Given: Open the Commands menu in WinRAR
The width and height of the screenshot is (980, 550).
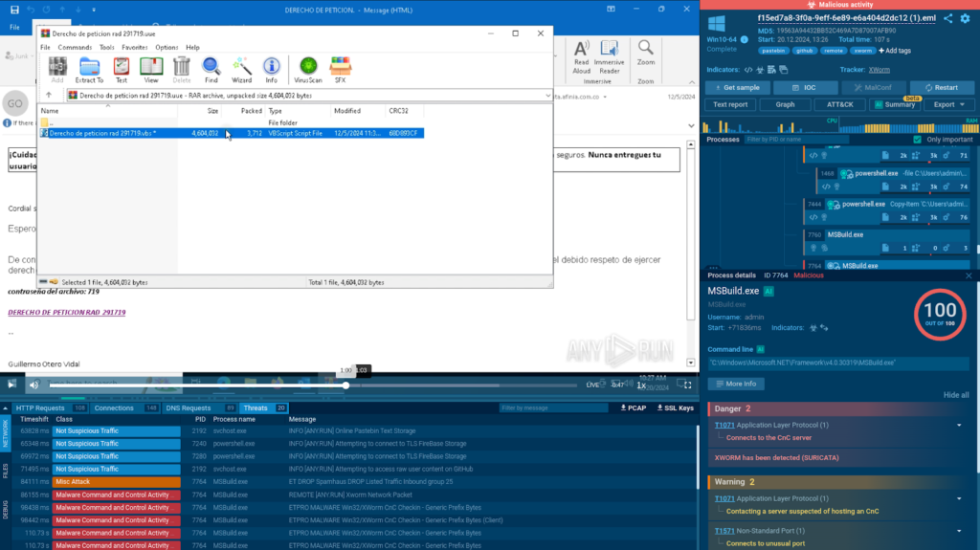Looking at the screenshot, I should tap(75, 47).
